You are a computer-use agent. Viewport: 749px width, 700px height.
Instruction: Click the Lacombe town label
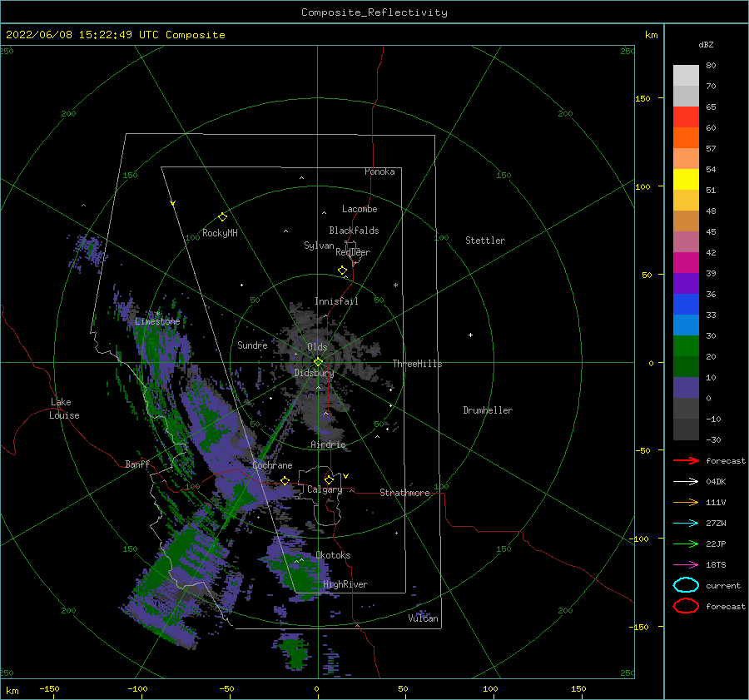[x=360, y=209]
